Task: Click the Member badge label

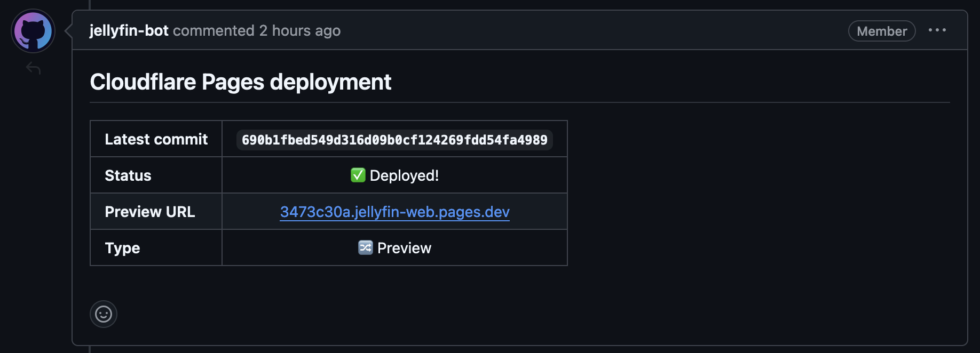Action: point(881,31)
